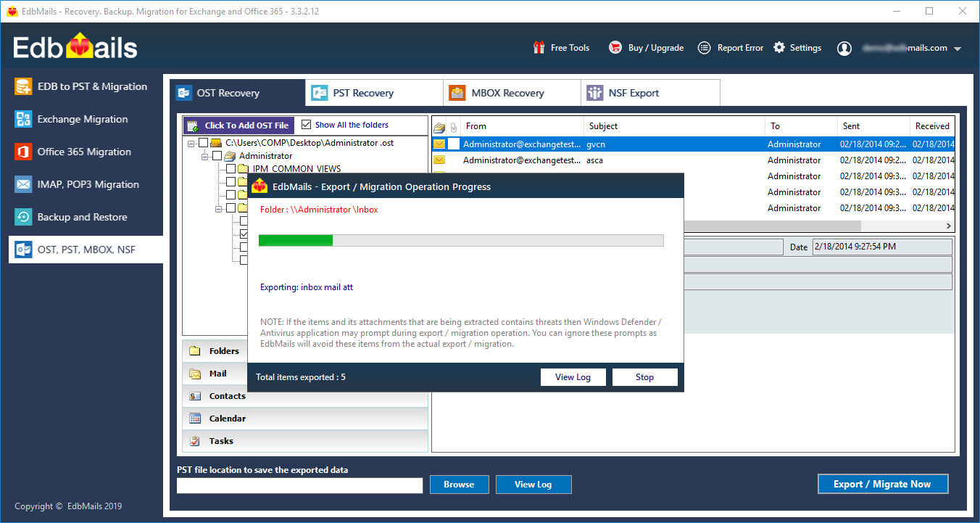980x523 pixels.
Task: Click the Backup and Restore icon
Action: (24, 217)
